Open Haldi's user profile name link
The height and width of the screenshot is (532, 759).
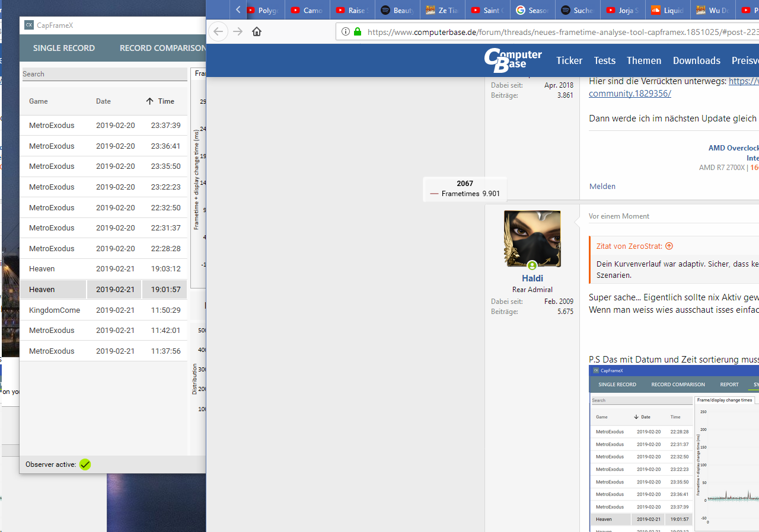(532, 278)
